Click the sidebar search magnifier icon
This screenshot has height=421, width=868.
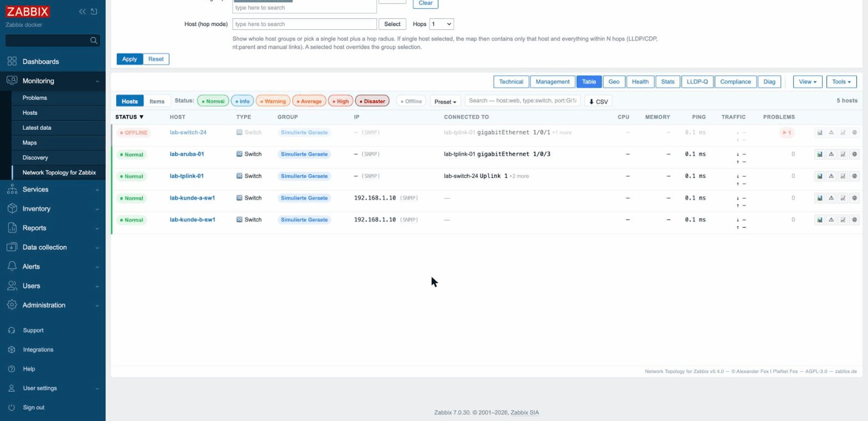pyautogui.click(x=93, y=40)
